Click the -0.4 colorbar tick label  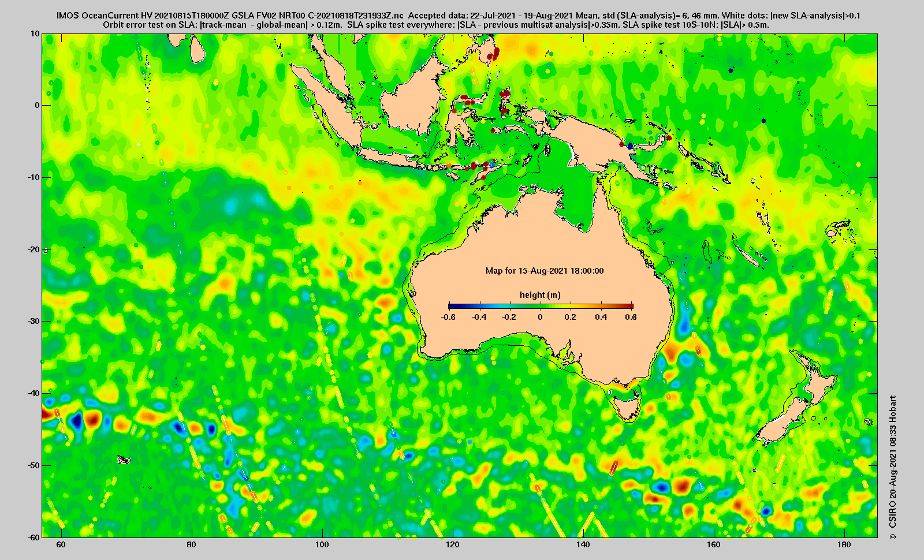[x=479, y=317]
